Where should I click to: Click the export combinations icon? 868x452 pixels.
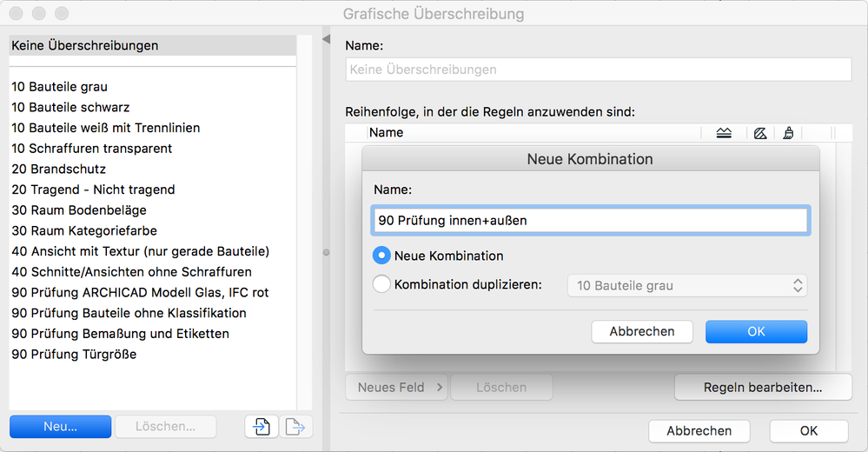(x=296, y=427)
